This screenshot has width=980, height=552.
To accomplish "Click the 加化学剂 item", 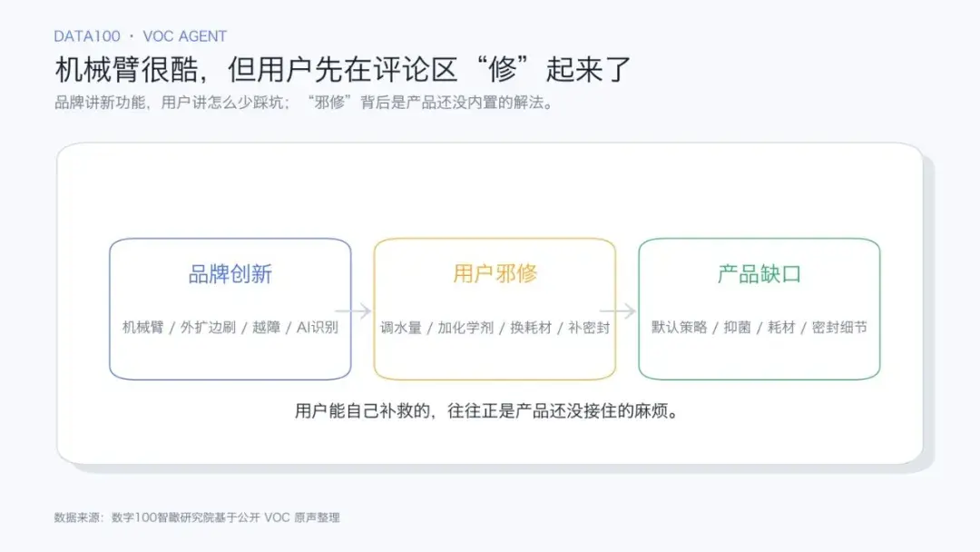I will [465, 328].
